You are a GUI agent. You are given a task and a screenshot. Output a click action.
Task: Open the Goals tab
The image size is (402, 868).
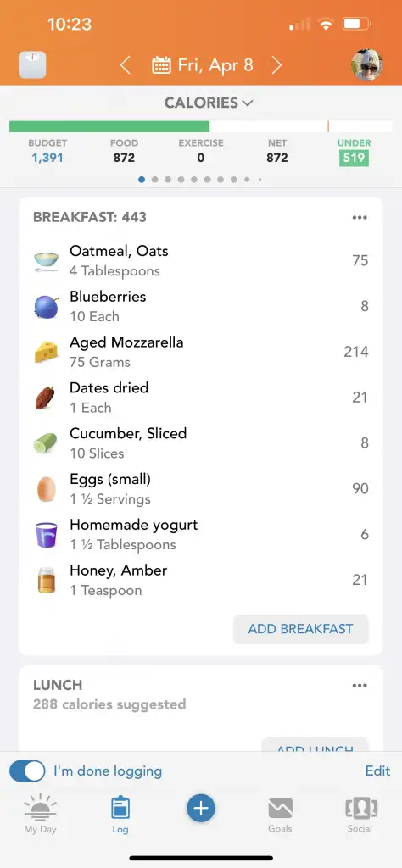pos(280,815)
